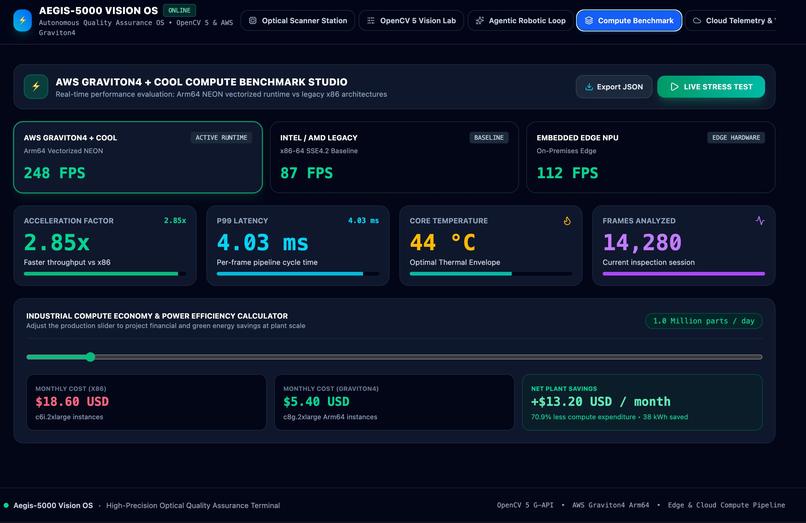This screenshot has height=523, width=806.
Task: Click the pulse icon in Frames Analyzed card
Action: (x=760, y=221)
